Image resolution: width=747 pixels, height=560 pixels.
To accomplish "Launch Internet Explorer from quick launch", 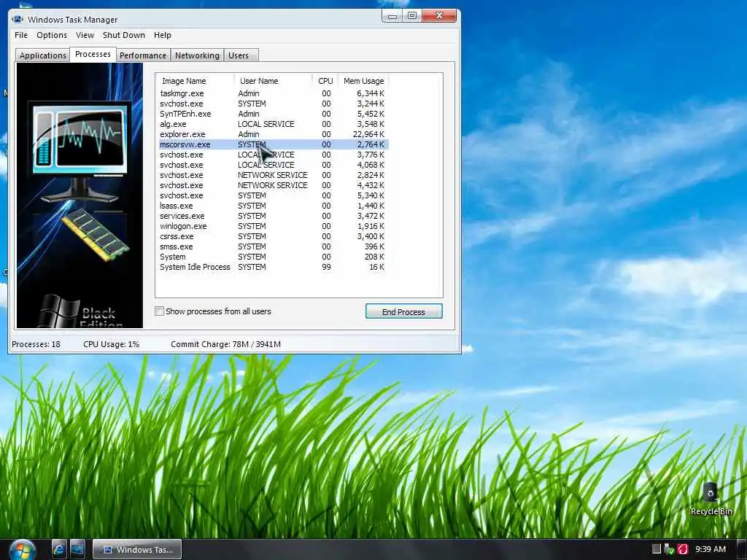I will pos(60,549).
